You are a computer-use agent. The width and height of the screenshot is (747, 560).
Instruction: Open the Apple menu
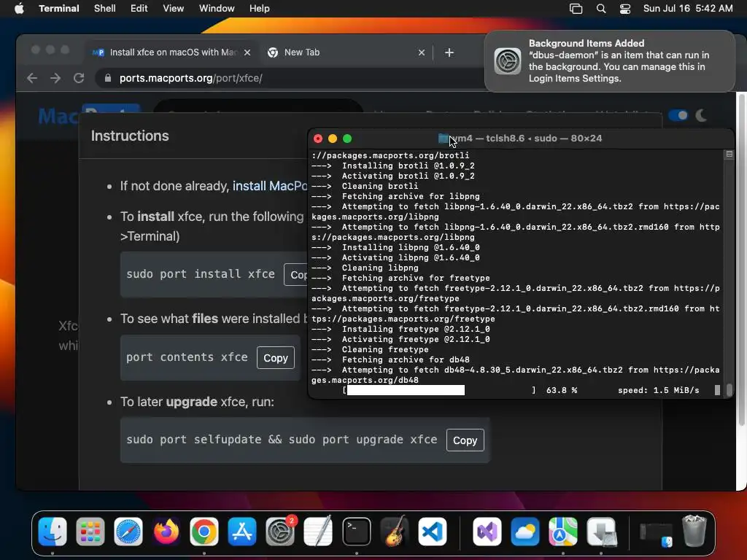(19, 8)
